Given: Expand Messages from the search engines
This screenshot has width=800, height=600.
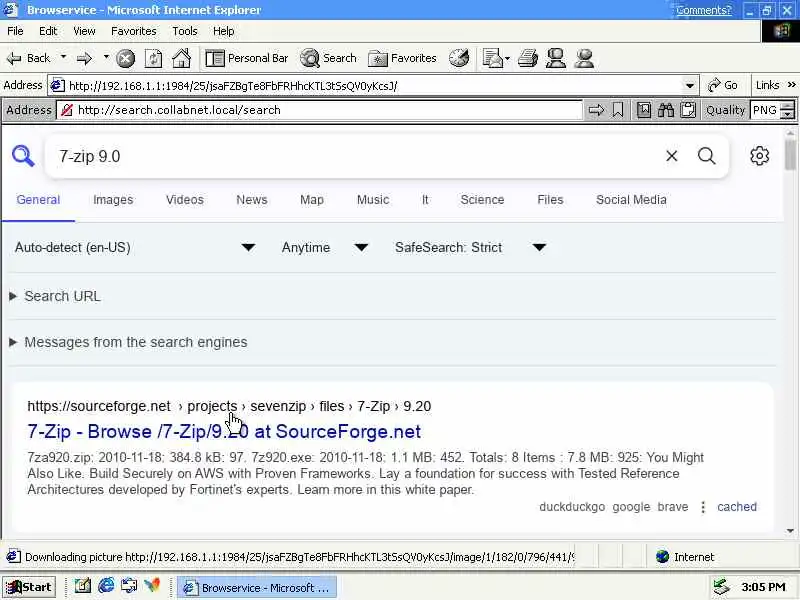Looking at the screenshot, I should [128, 342].
